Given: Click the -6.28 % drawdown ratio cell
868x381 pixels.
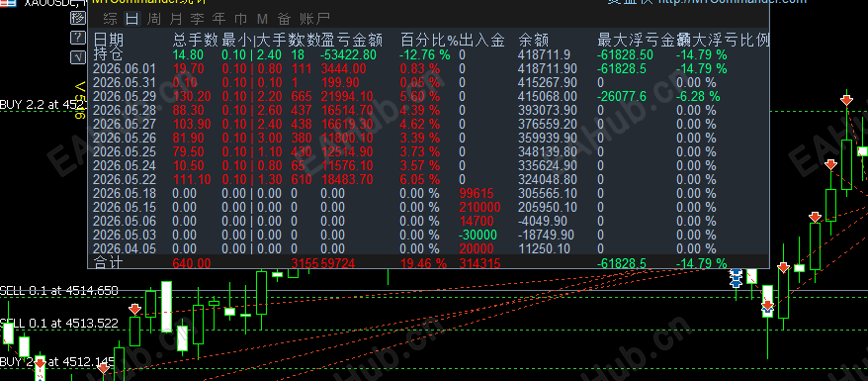Looking at the screenshot, I should 698,96.
